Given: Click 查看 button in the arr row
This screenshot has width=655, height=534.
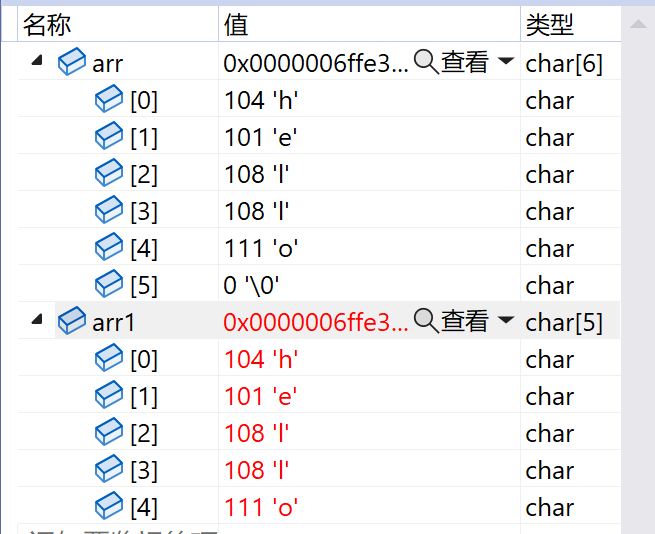Looking at the screenshot, I should (x=465, y=62).
